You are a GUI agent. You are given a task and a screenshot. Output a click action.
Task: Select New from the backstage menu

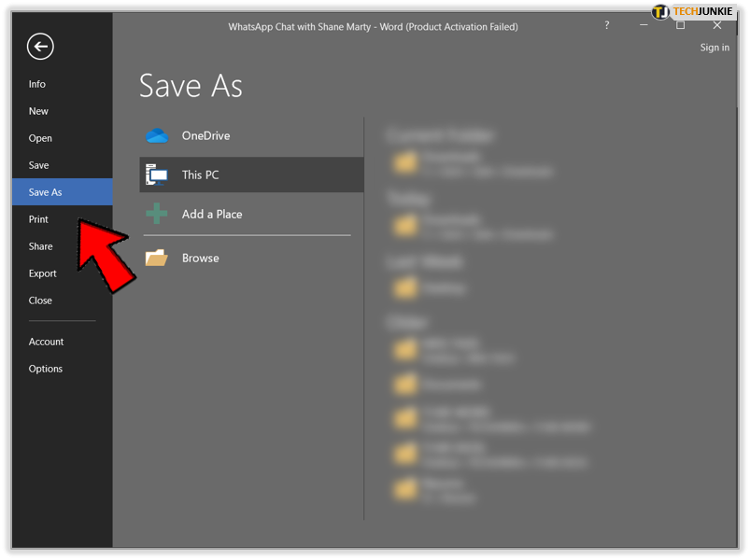[38, 111]
